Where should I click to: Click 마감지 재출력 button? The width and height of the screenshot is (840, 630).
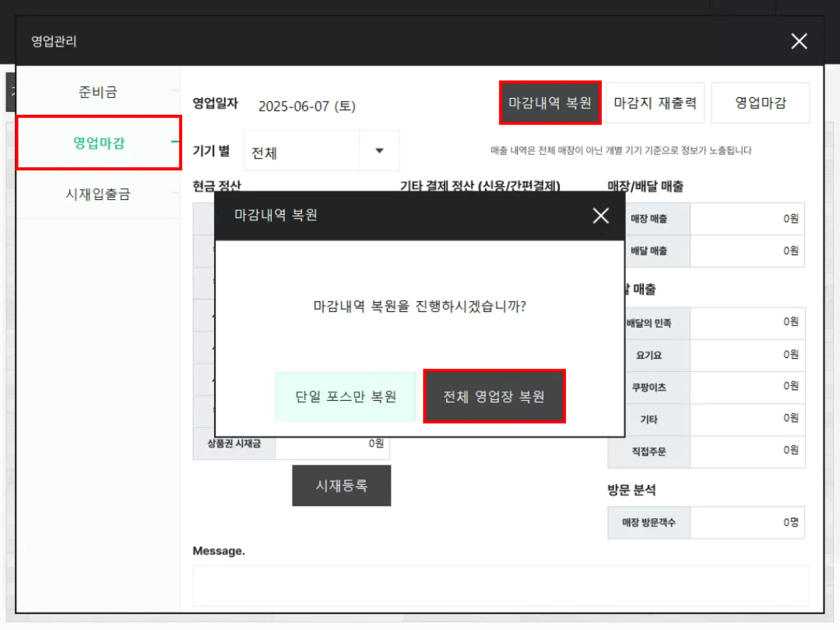point(655,103)
